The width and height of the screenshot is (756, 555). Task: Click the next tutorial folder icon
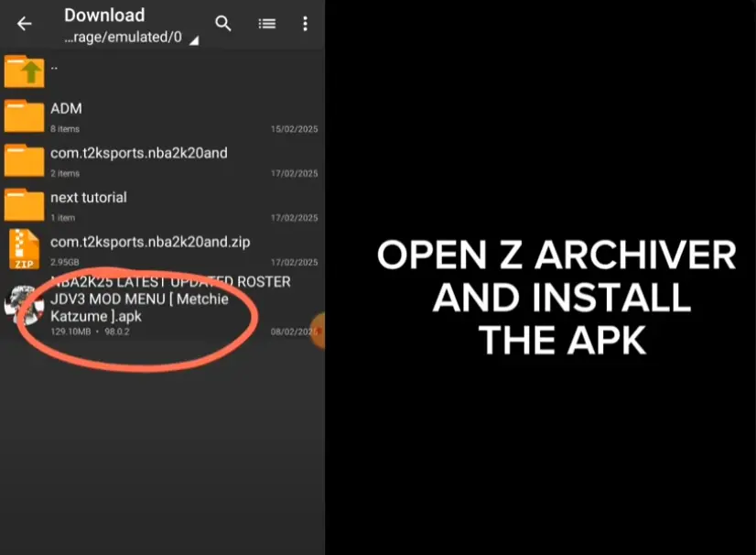click(x=24, y=204)
